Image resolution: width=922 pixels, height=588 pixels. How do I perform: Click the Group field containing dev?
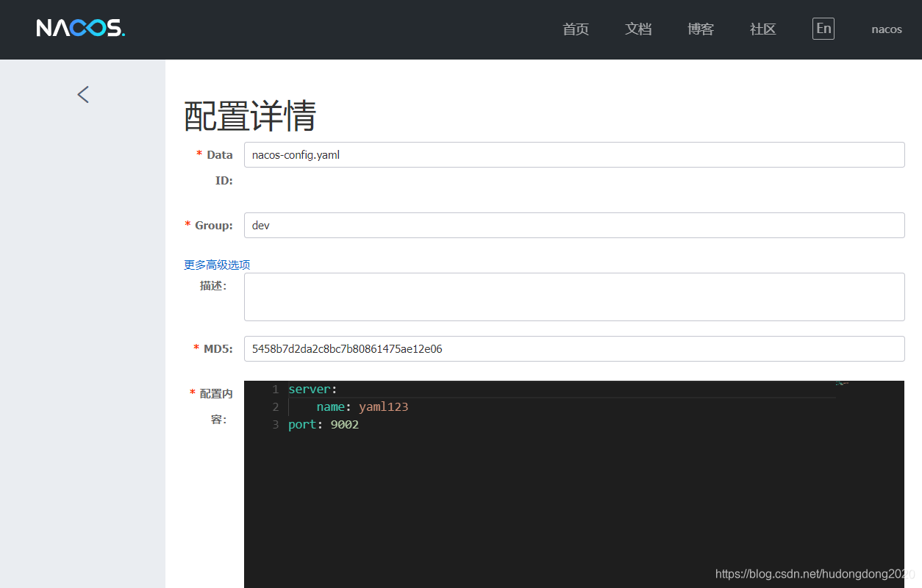click(x=574, y=226)
